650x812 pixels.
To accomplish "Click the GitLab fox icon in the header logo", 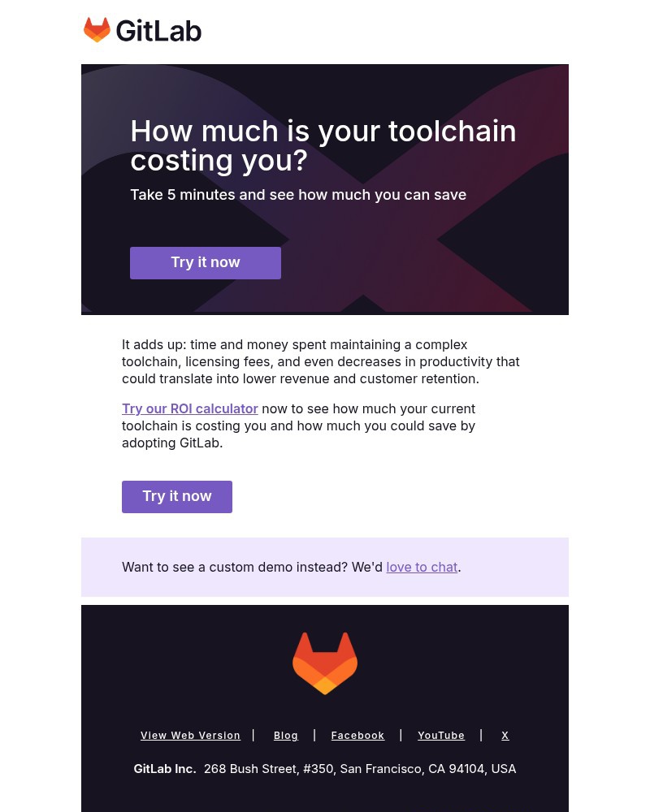I will 97,30.
